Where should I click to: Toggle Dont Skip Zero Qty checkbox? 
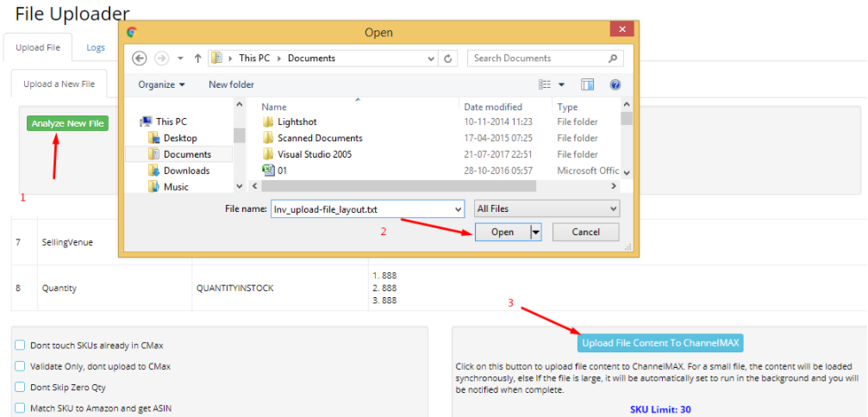point(20,387)
